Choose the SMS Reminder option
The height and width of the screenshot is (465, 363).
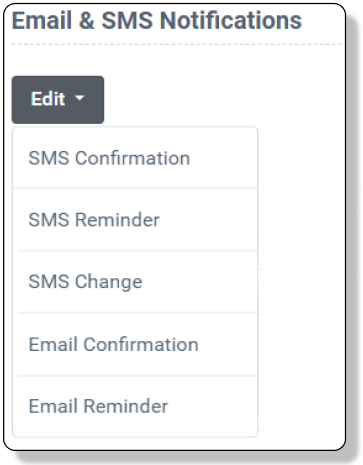135,220
